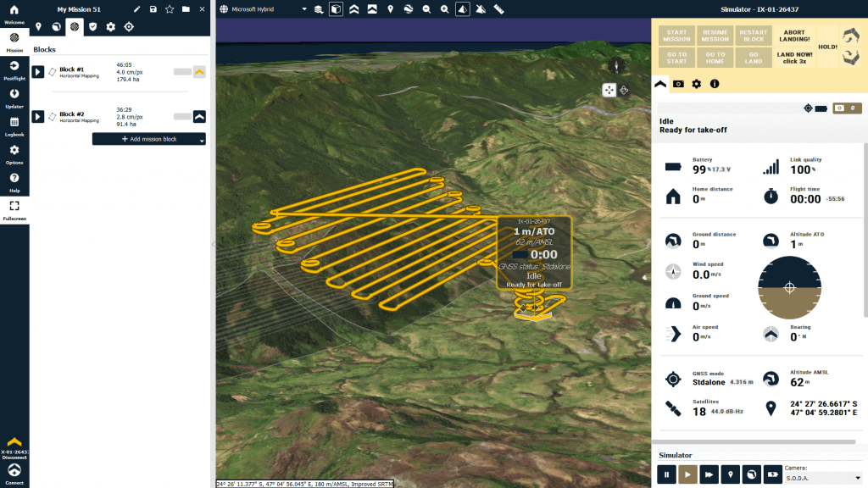Open the mission settings gear
The height and width of the screenshot is (488, 868).
click(112, 26)
